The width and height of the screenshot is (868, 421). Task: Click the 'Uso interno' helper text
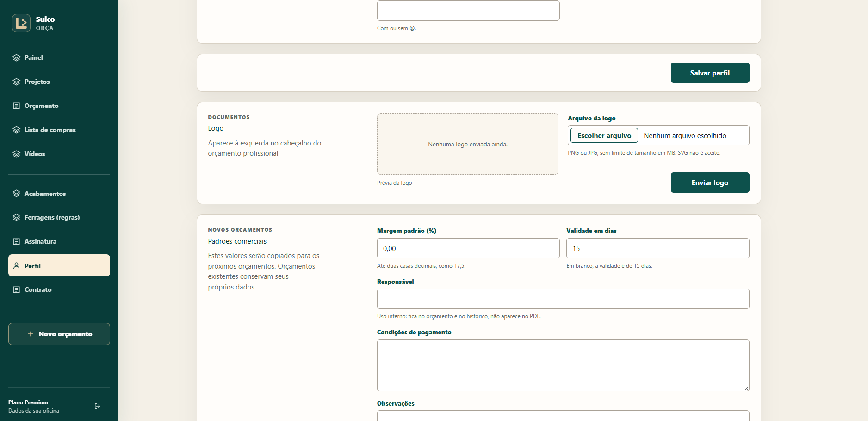pos(459,316)
